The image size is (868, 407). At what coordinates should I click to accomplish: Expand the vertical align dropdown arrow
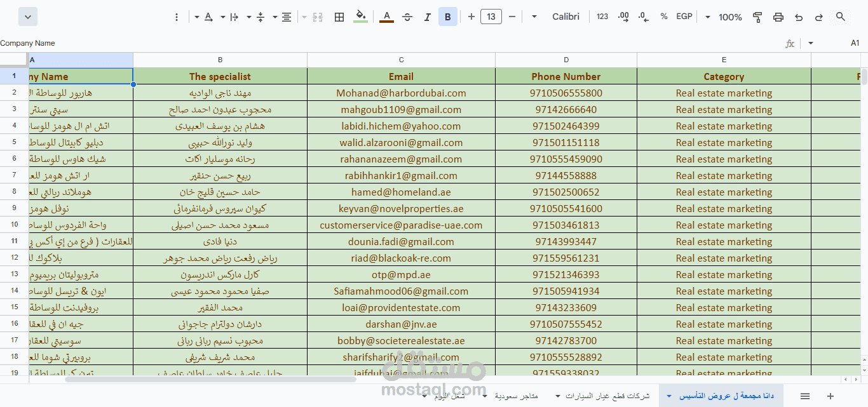point(248,17)
